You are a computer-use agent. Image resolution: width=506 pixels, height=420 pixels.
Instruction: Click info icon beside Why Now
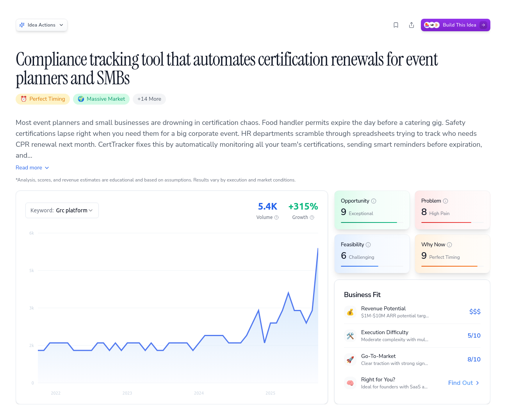click(449, 245)
